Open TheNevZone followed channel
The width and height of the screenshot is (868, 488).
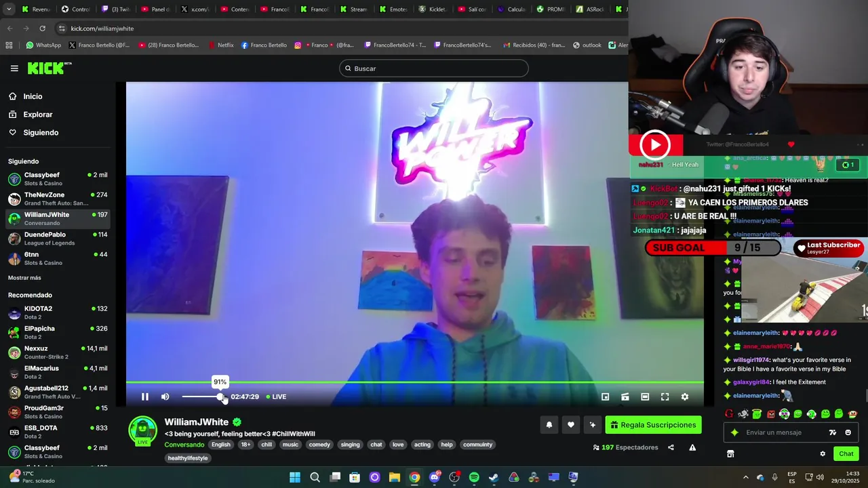tap(58, 199)
